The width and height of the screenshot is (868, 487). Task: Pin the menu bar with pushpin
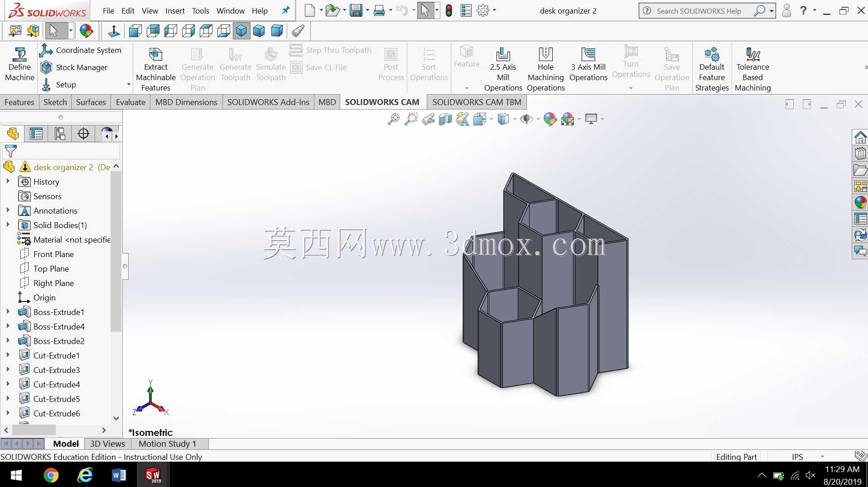[285, 10]
